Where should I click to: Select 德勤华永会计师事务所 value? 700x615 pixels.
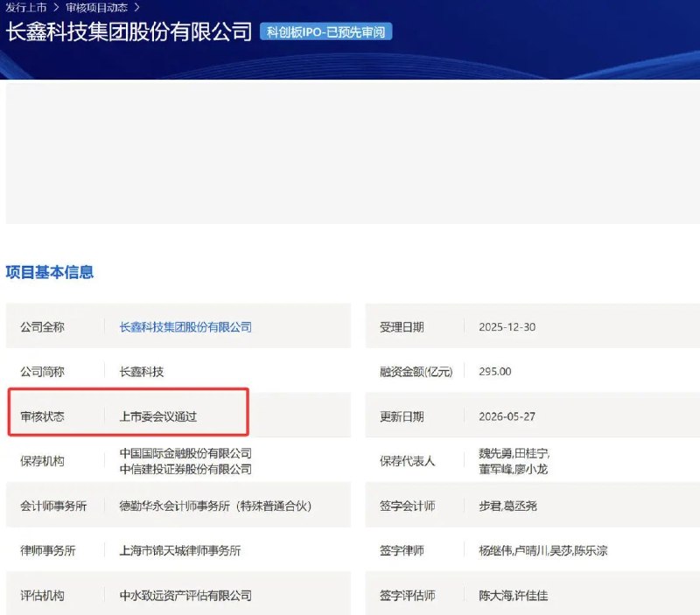tap(215, 506)
